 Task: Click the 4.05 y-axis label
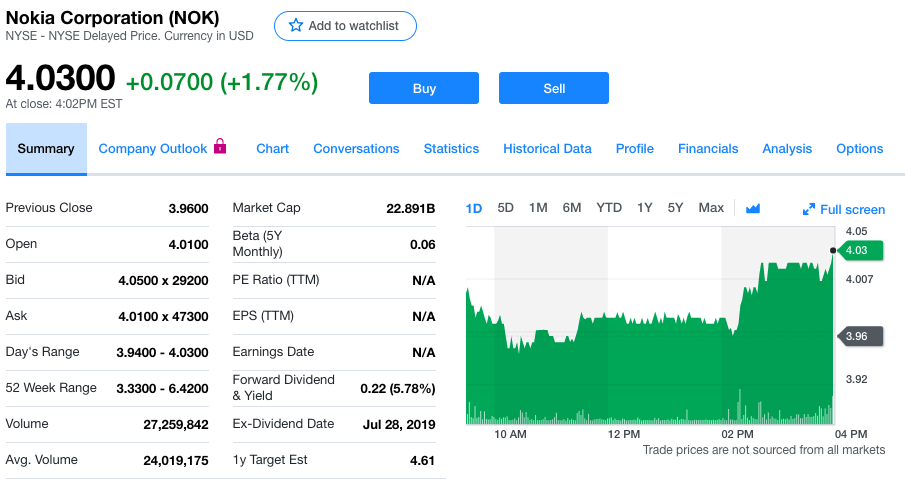pyautogui.click(x=857, y=232)
